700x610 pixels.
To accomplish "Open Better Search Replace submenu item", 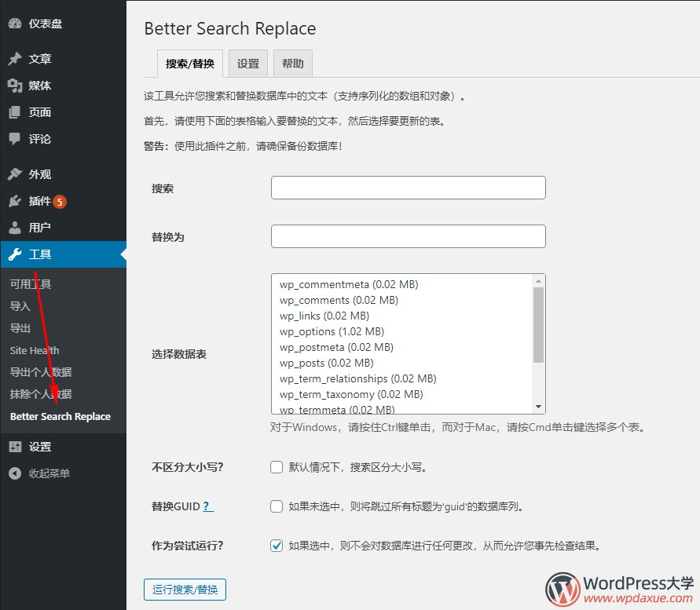I will tap(60, 416).
